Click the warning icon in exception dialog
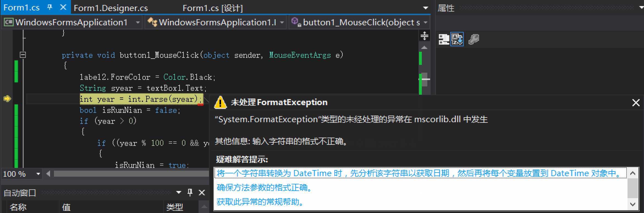Viewport: 644px width, 213px height. point(220,102)
